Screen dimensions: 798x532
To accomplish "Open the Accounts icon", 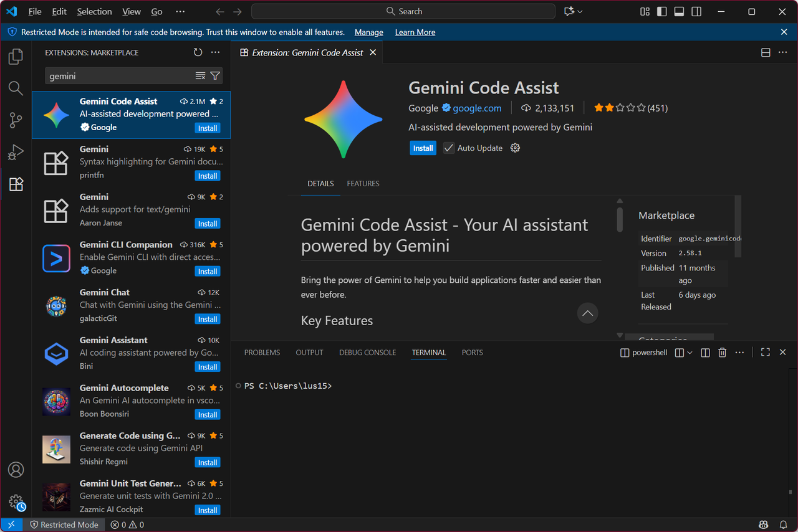I will pos(16,470).
